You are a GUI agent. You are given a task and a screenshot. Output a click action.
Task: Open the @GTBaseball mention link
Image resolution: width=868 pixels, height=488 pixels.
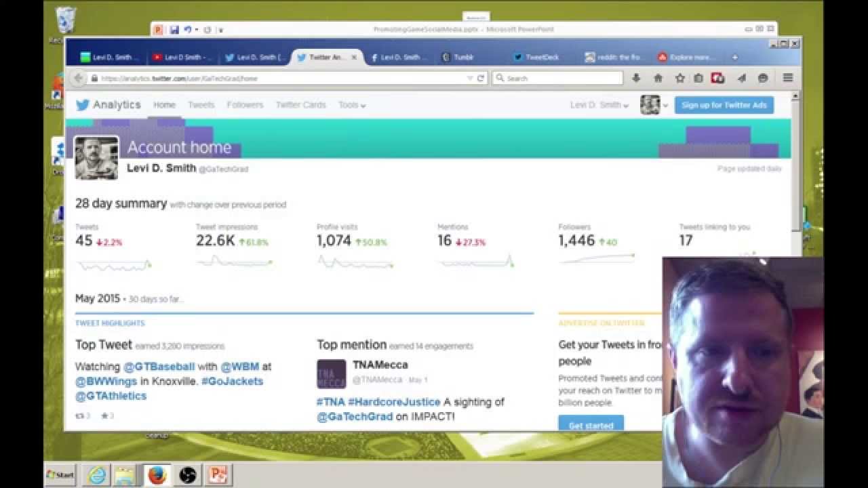(159, 366)
